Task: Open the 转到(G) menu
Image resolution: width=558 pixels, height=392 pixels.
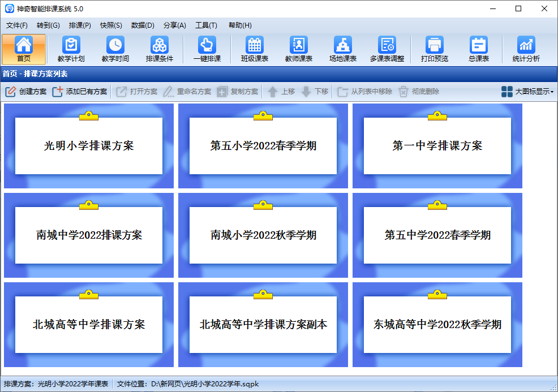Action: [x=48, y=25]
